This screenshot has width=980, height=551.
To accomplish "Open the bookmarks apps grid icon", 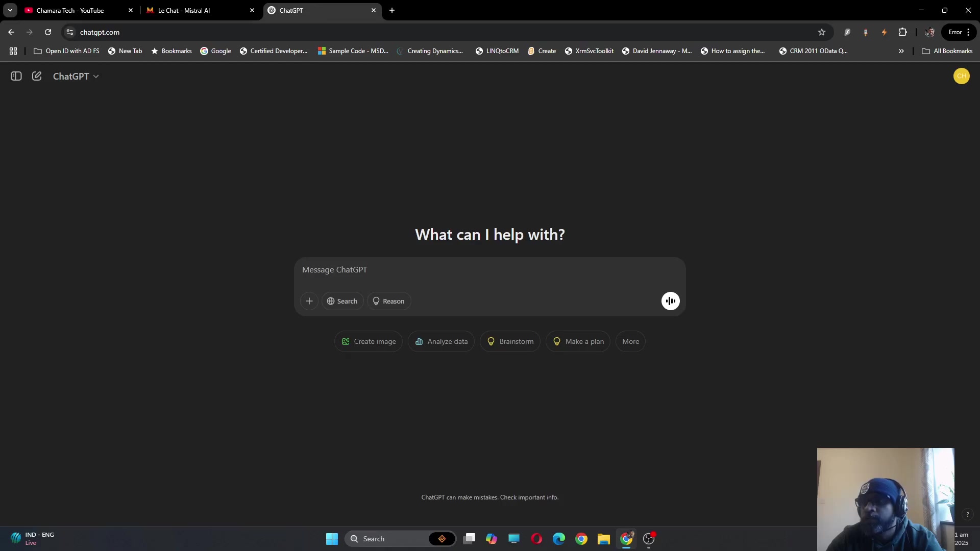I will click(x=13, y=51).
